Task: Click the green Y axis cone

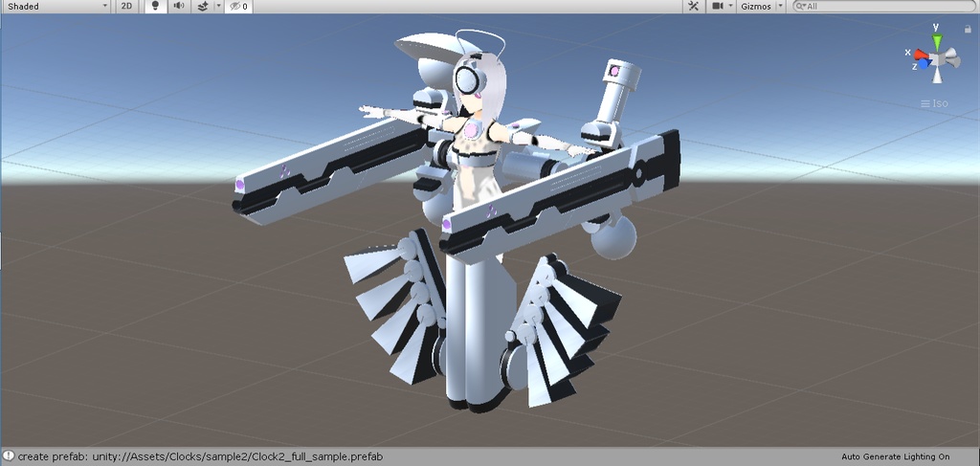Action: click(937, 42)
